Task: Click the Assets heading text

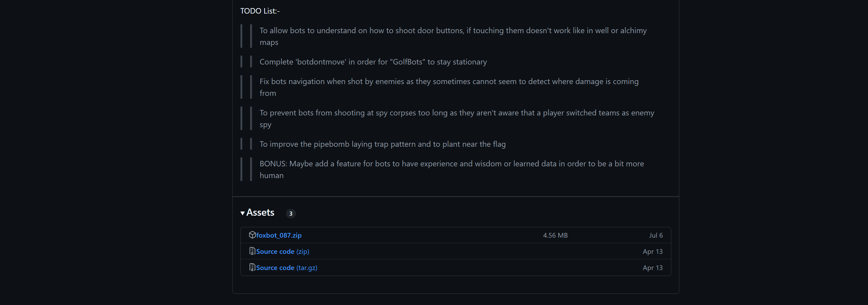Action: (260, 212)
